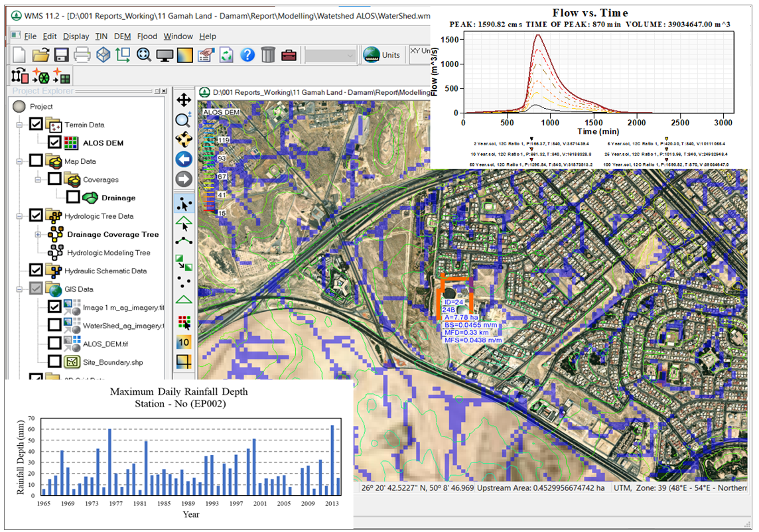Click the Open file folder icon
This screenshot has width=759, height=532.
tap(40, 55)
